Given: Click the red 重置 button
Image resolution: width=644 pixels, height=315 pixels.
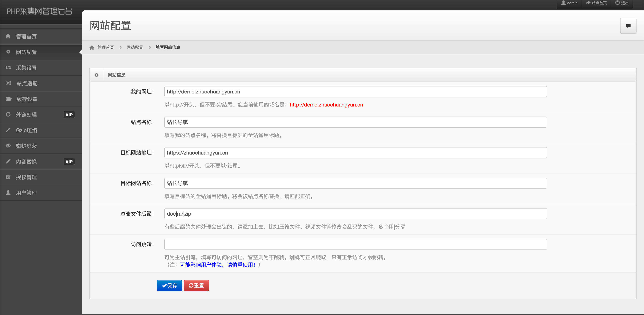Looking at the screenshot, I should (196, 286).
